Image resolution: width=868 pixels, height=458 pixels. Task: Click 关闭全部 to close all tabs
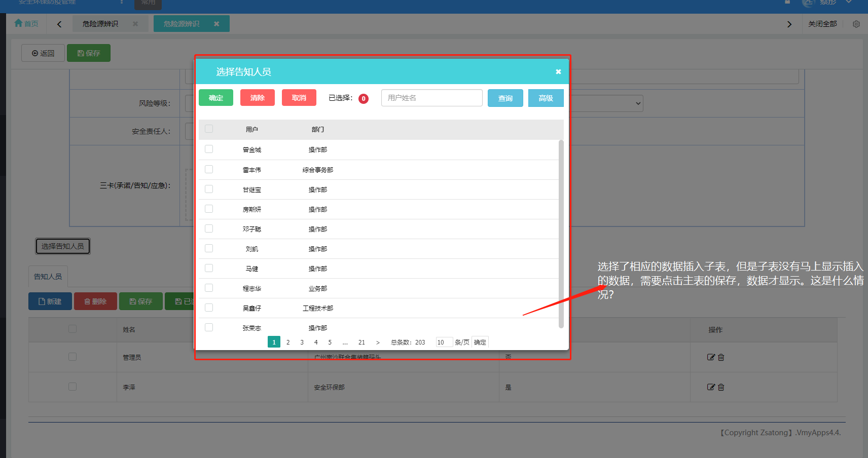click(822, 24)
